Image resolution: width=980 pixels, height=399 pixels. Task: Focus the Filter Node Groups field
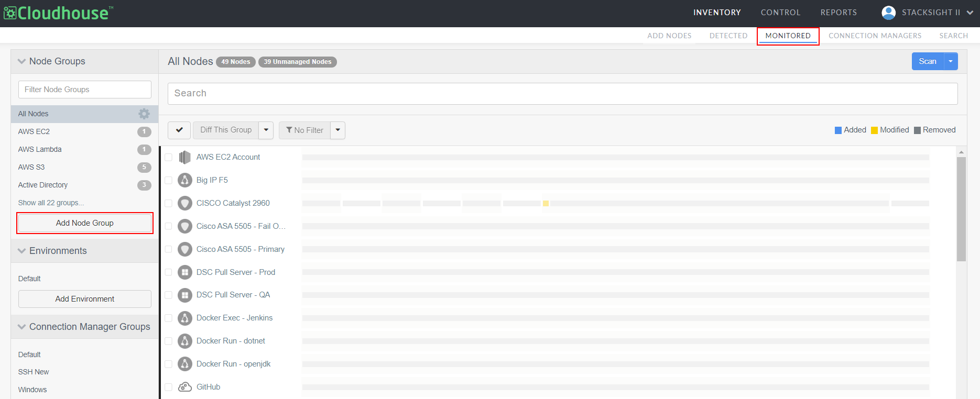[85, 90]
